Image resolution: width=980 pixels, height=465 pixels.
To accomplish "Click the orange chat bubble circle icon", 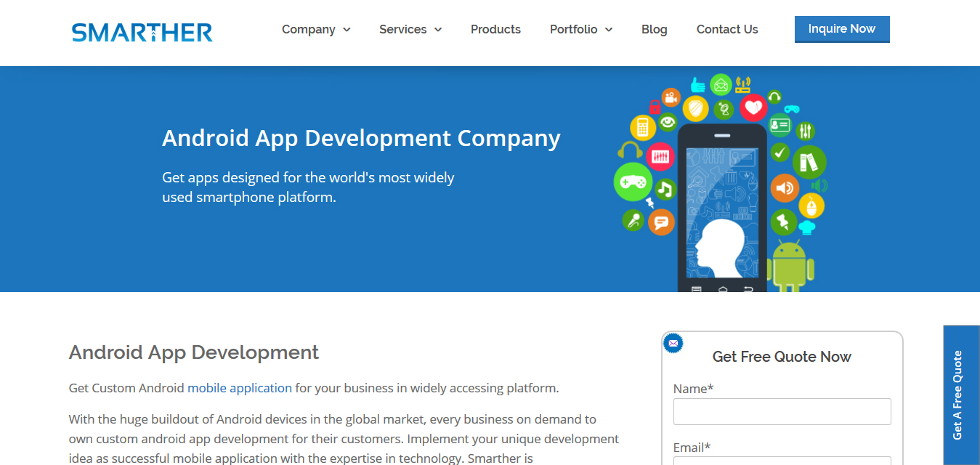I will 661,222.
